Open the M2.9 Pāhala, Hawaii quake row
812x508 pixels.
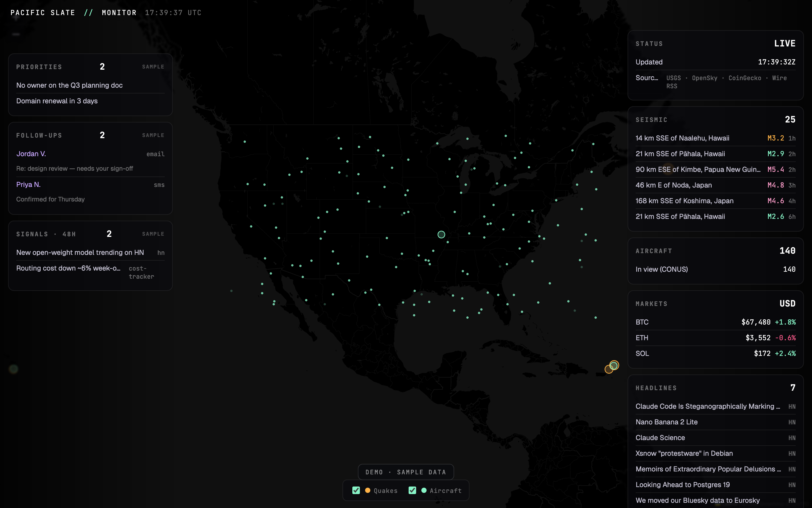[x=715, y=154]
